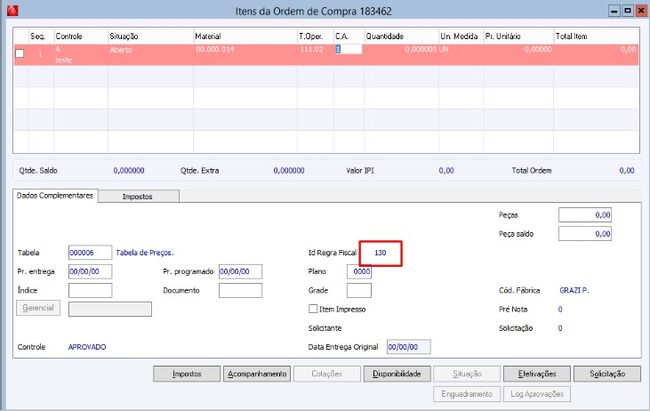
Task: Click the Un. Medida column header
Action: (461, 36)
